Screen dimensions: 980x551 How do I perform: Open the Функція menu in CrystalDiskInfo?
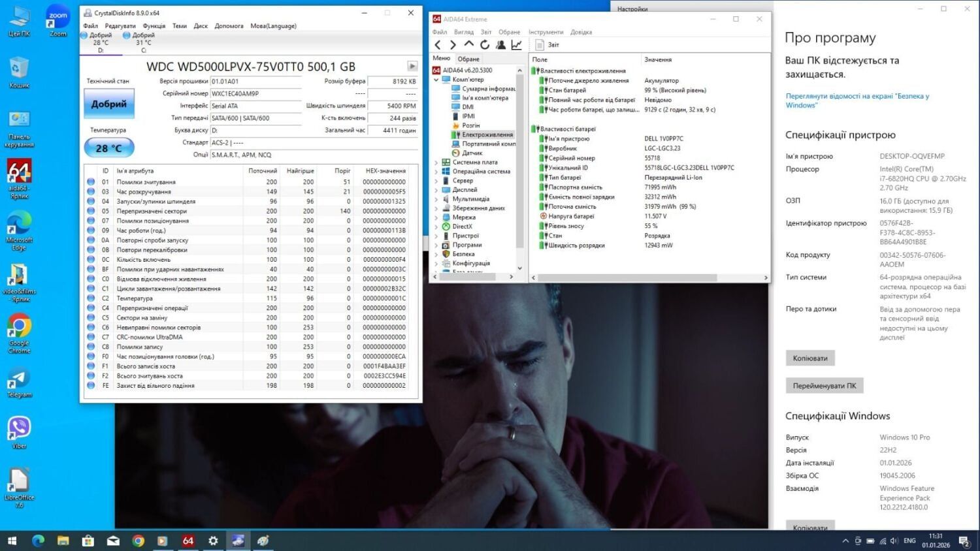[x=154, y=26]
